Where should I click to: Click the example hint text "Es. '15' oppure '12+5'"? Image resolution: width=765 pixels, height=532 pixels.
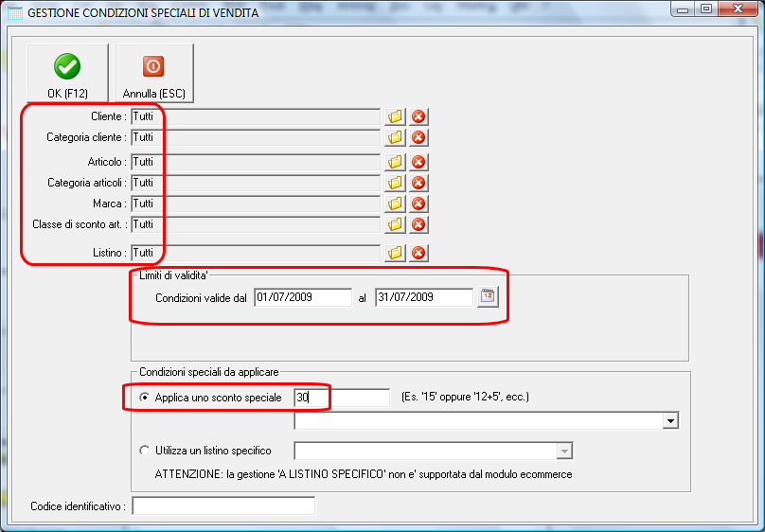[465, 397]
